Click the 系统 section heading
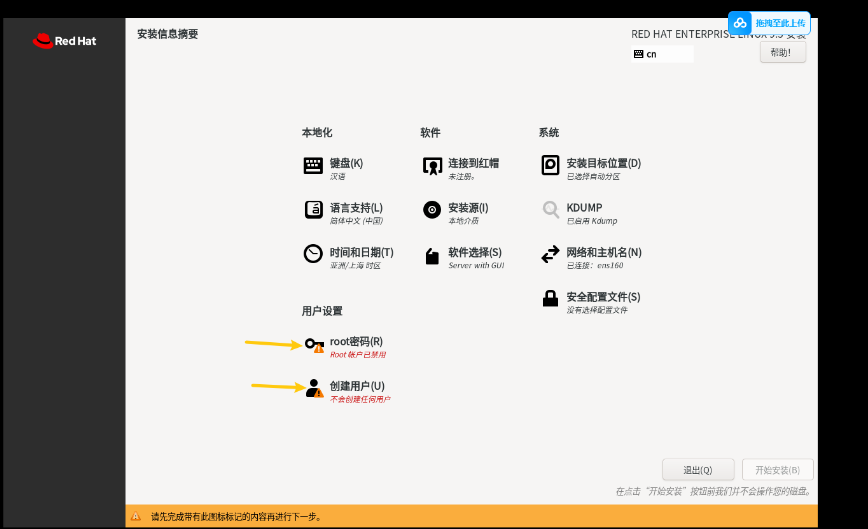 pos(549,132)
